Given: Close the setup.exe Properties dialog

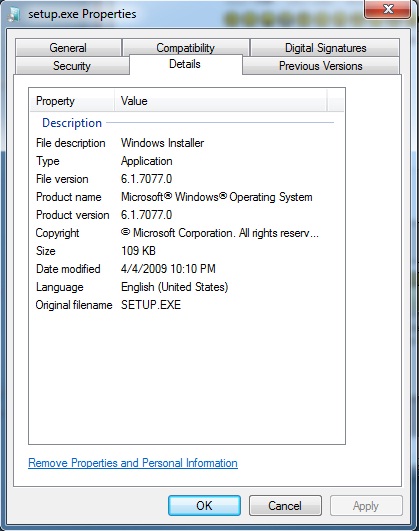Looking at the screenshot, I should (x=387, y=8).
